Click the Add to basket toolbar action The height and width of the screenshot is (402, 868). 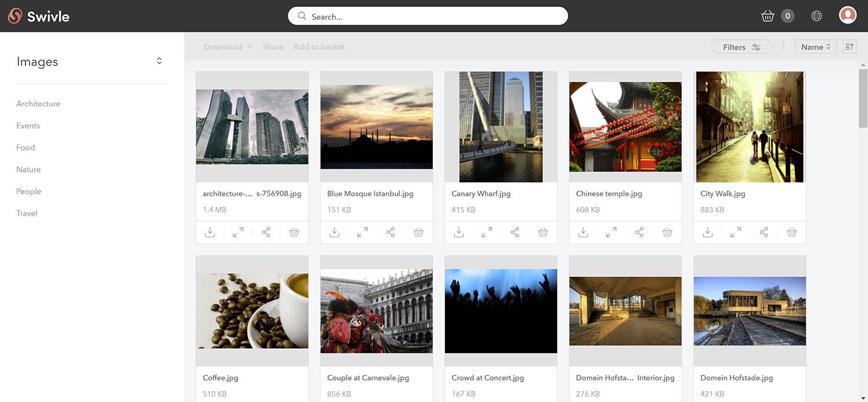pyautogui.click(x=319, y=46)
